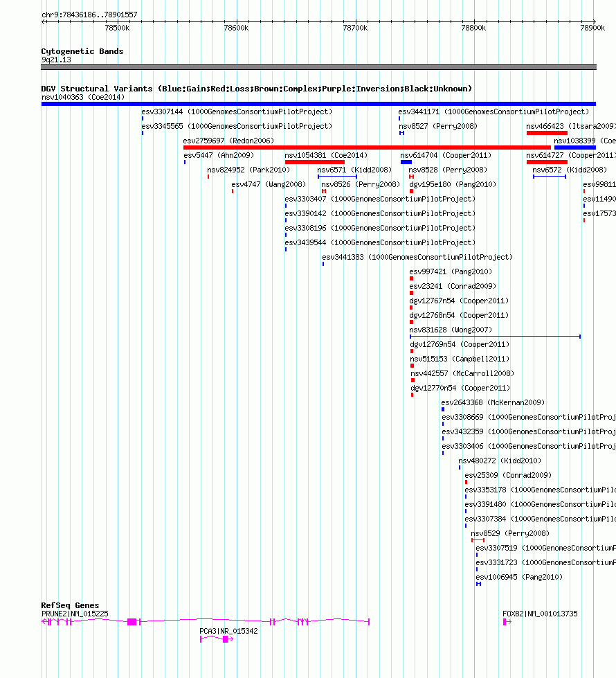Click the esv997421 (Pang2010) label
616x678 pixels.
[x=451, y=272]
